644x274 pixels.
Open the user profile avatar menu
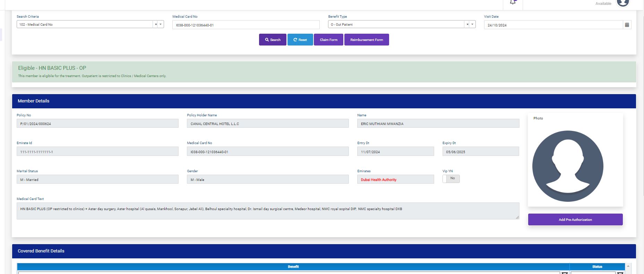point(622,3)
